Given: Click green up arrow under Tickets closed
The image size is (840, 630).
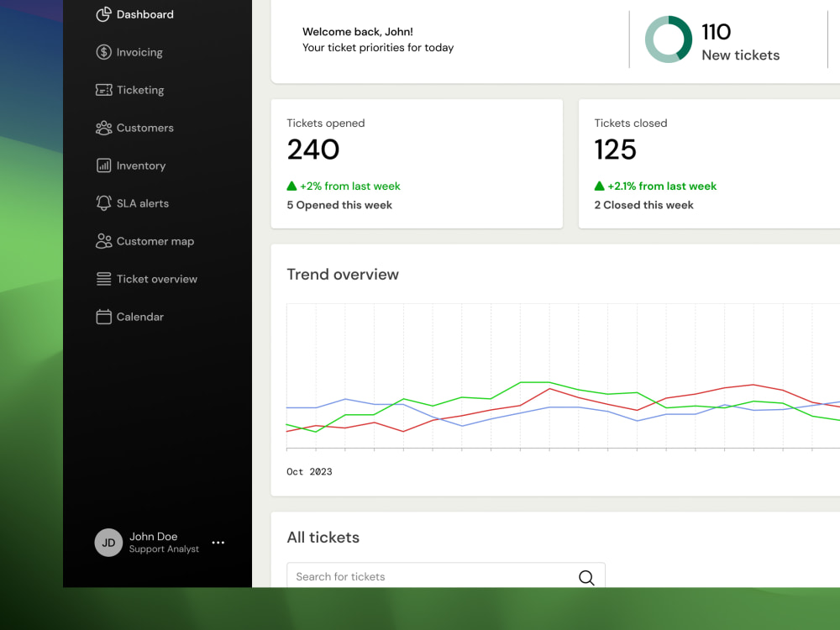Looking at the screenshot, I should click(x=599, y=186).
